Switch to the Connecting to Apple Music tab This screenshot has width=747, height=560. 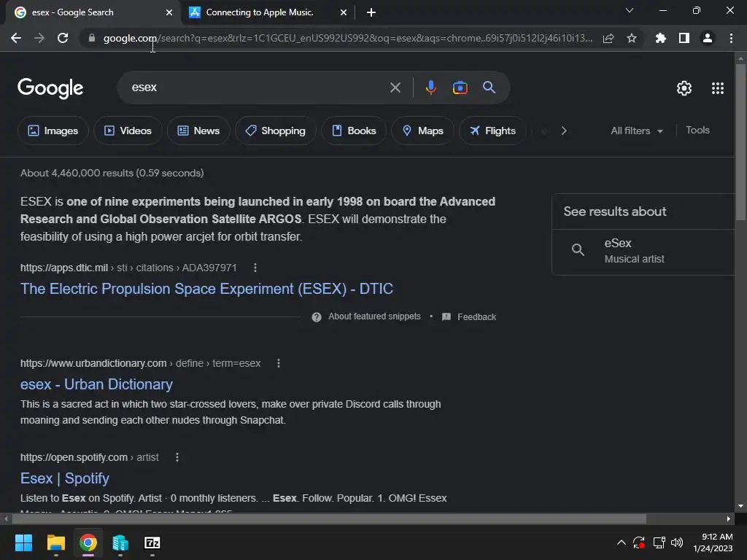click(x=260, y=12)
